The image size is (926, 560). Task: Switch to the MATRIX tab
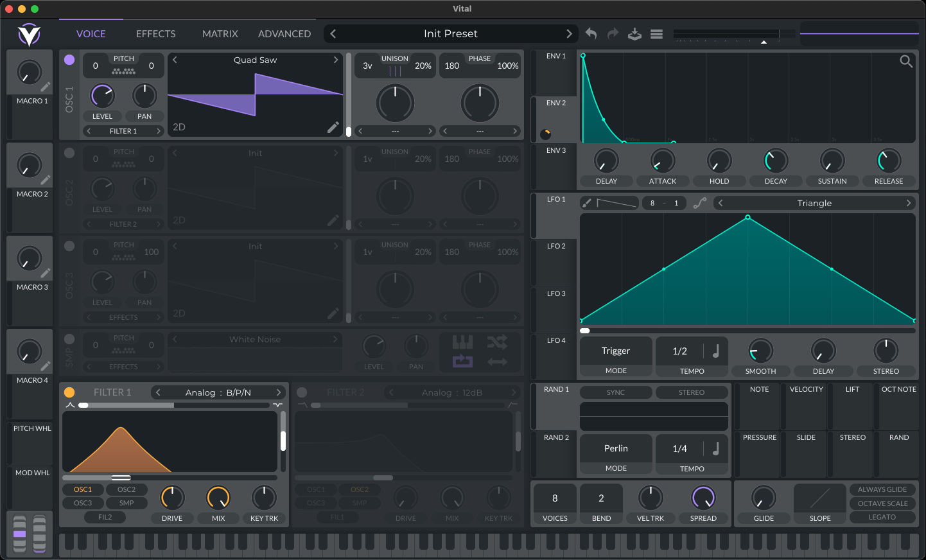pos(220,33)
